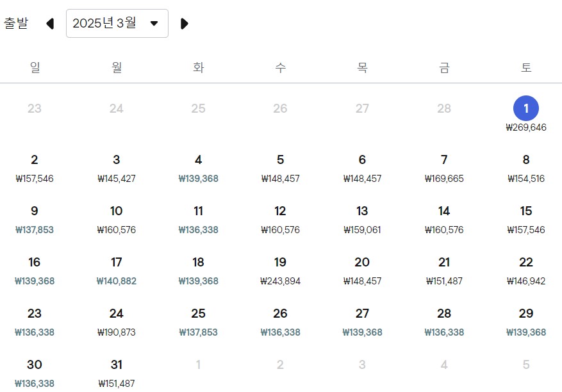Select March 30 final Sunday of month

pos(35,372)
